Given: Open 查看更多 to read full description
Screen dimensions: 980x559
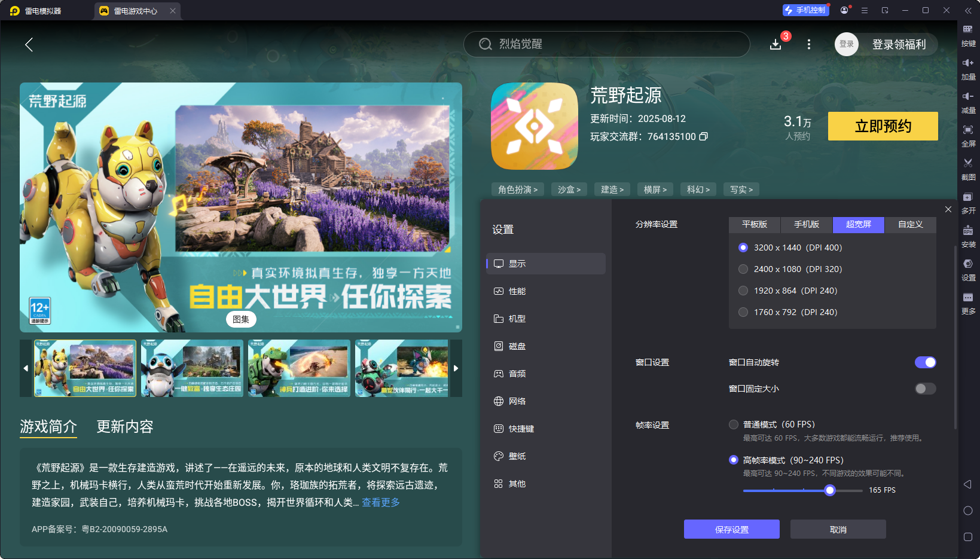Looking at the screenshot, I should (x=380, y=502).
